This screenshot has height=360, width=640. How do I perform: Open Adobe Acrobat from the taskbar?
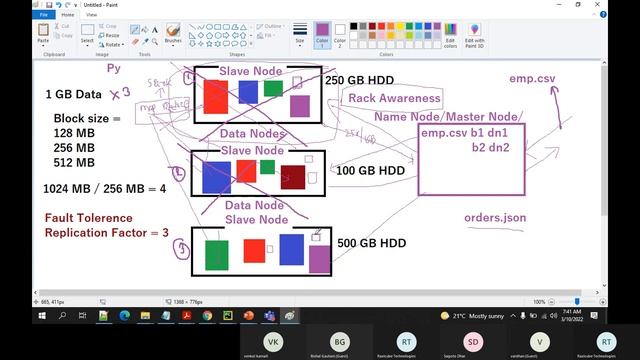tap(187, 316)
